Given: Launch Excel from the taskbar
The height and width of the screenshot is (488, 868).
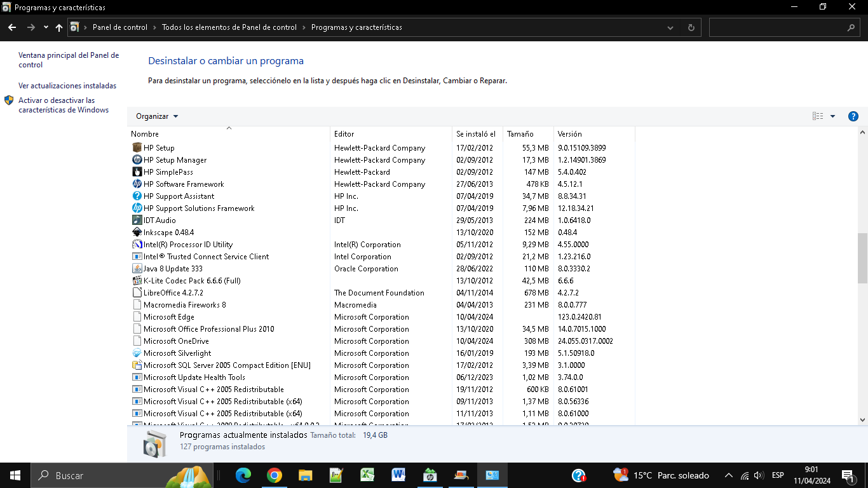Looking at the screenshot, I should 368,475.
